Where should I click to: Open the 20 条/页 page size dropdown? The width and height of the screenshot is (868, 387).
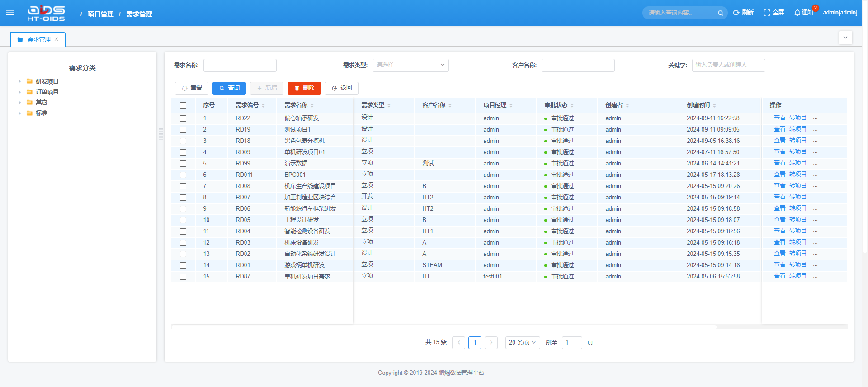coord(522,342)
